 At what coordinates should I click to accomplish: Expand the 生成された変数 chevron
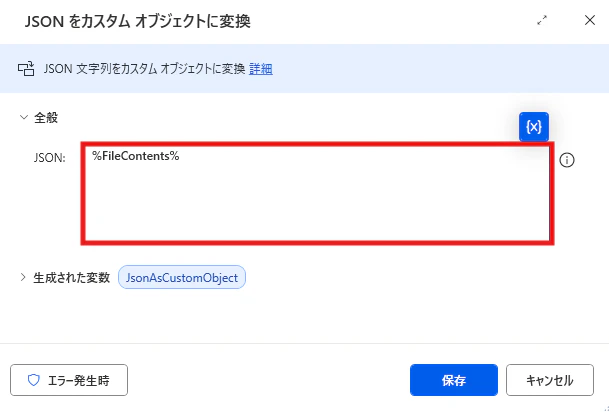pos(23,277)
